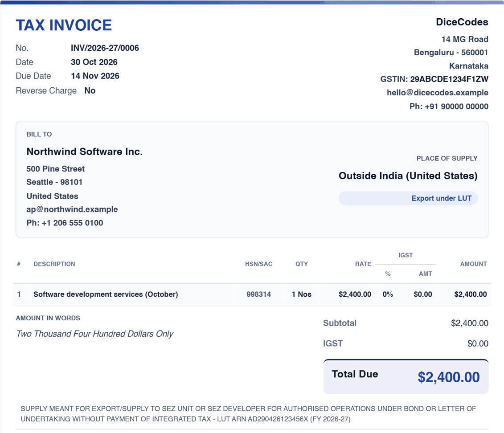Click the Total Due label
Viewport: 504px width, 433px height.
coord(355,374)
